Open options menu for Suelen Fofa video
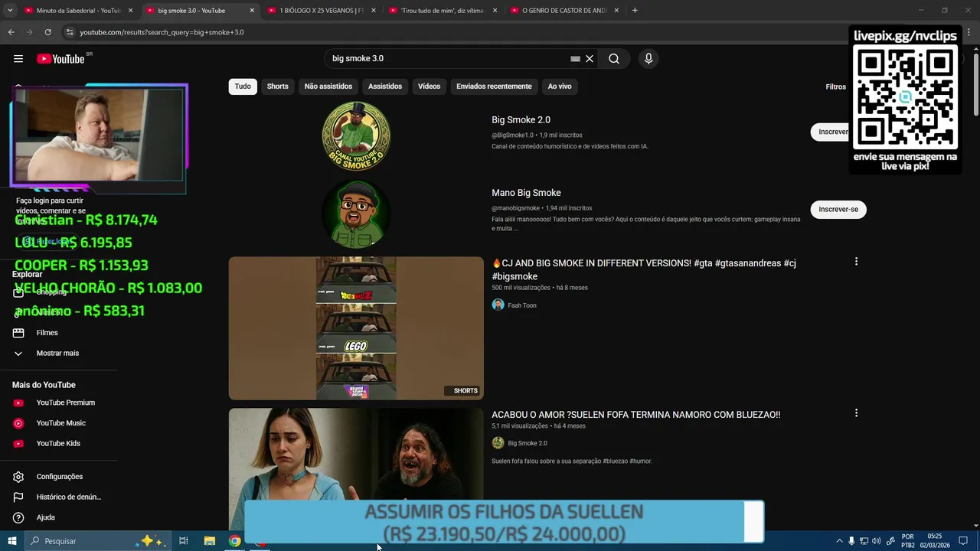 click(x=856, y=413)
